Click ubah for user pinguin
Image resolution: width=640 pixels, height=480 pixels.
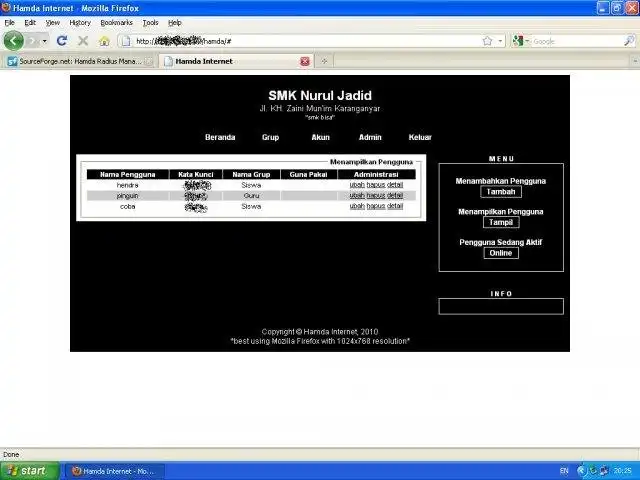pyautogui.click(x=357, y=196)
